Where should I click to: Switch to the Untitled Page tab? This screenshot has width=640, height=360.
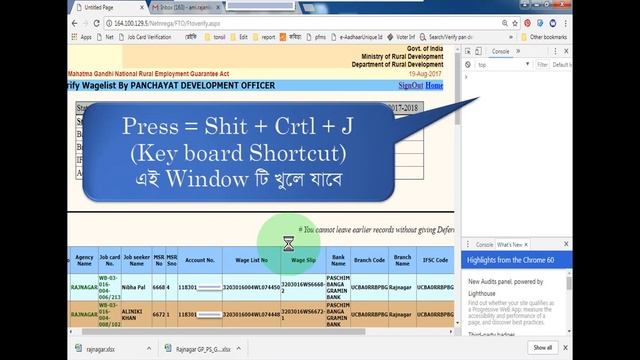(108, 7)
